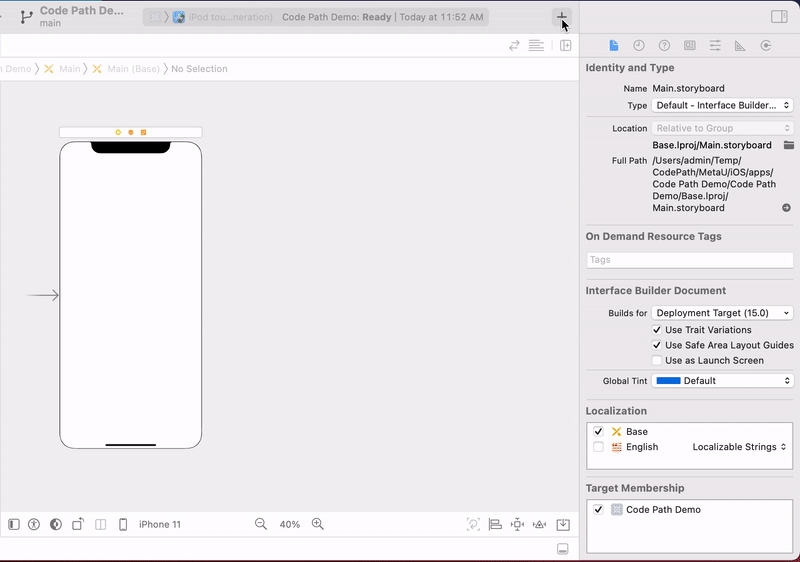Open the editor options lines menu

point(536,46)
